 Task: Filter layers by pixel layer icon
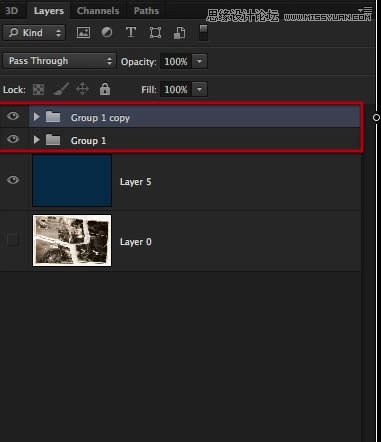(x=83, y=33)
